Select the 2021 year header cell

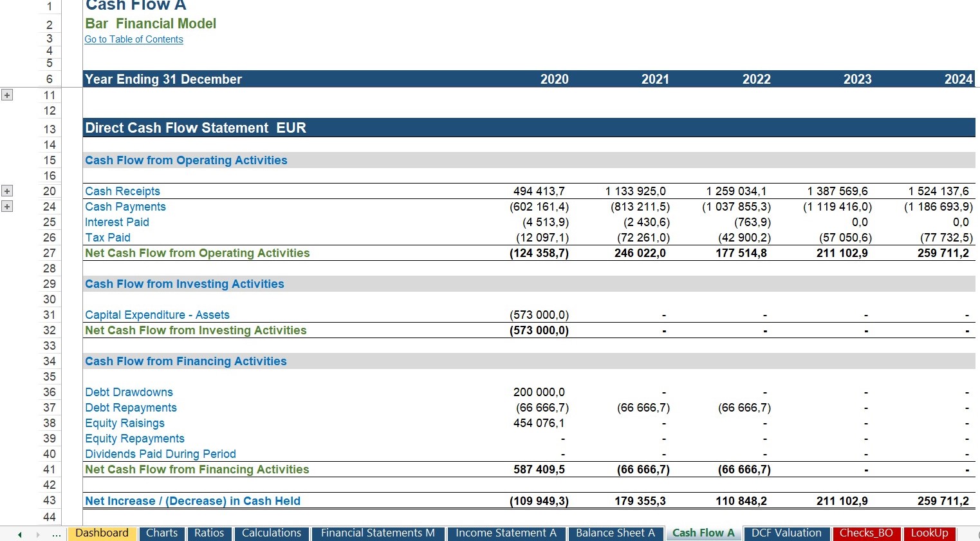click(655, 79)
